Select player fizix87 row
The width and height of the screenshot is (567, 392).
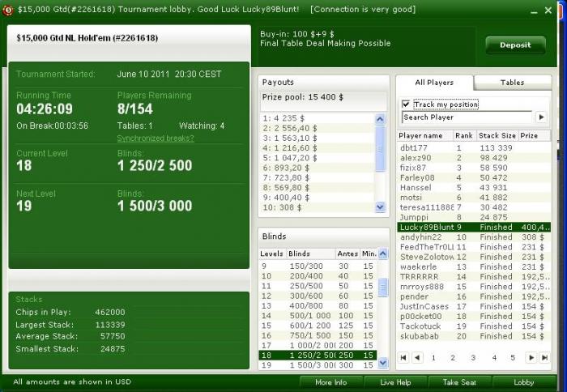pos(474,168)
